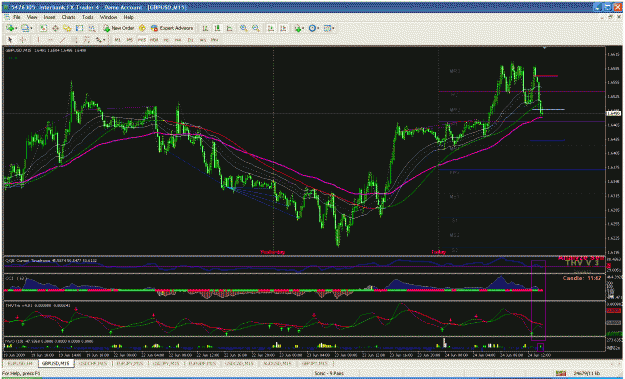The width and height of the screenshot is (625, 379).
Task: Switch timeframe to H1
Action: [166, 40]
